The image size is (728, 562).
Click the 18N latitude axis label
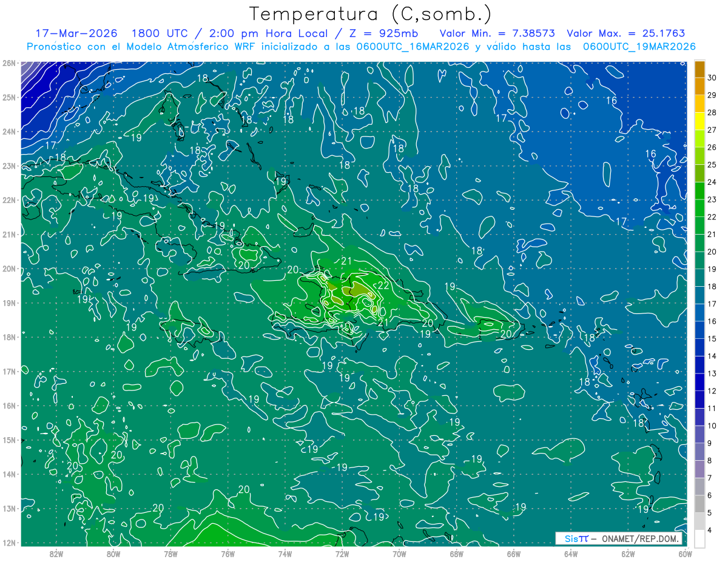pos(9,337)
